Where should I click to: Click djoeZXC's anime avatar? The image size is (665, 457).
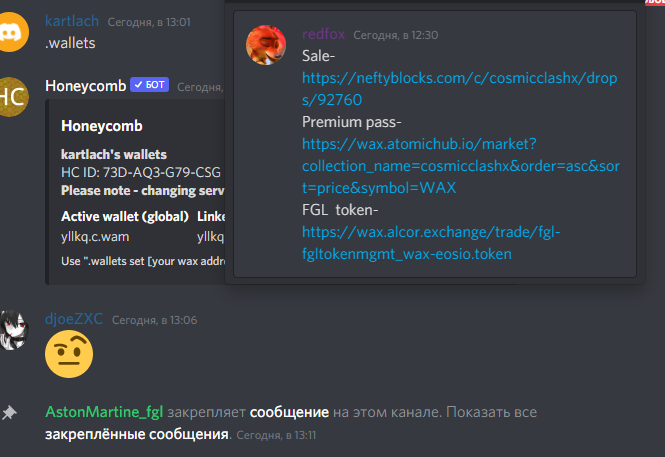click(14, 330)
